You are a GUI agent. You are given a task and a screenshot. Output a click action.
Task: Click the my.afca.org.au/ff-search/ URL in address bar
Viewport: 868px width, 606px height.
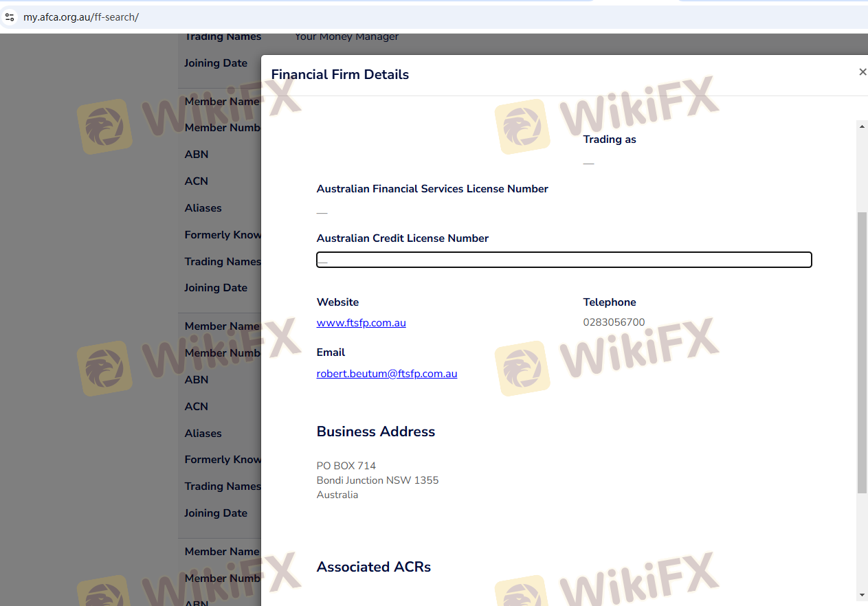point(81,16)
